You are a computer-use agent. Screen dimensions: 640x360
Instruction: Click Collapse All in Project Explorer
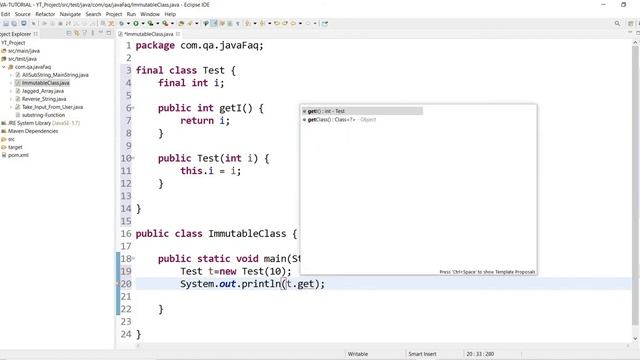pos(69,33)
